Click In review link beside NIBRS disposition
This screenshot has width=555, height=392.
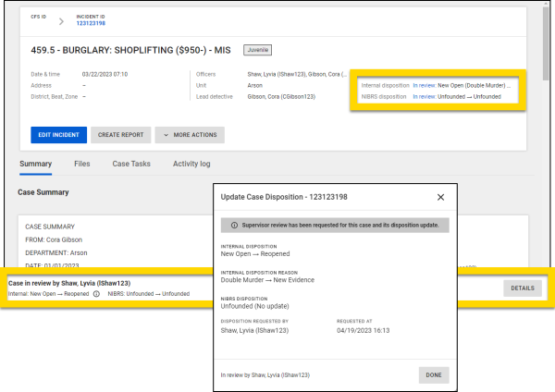pyautogui.click(x=424, y=96)
